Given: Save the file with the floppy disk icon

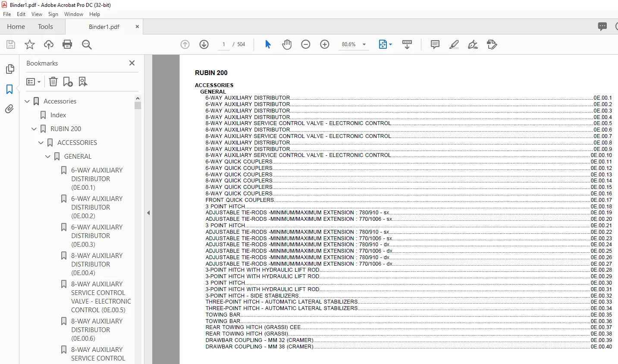Looking at the screenshot, I should (11, 44).
